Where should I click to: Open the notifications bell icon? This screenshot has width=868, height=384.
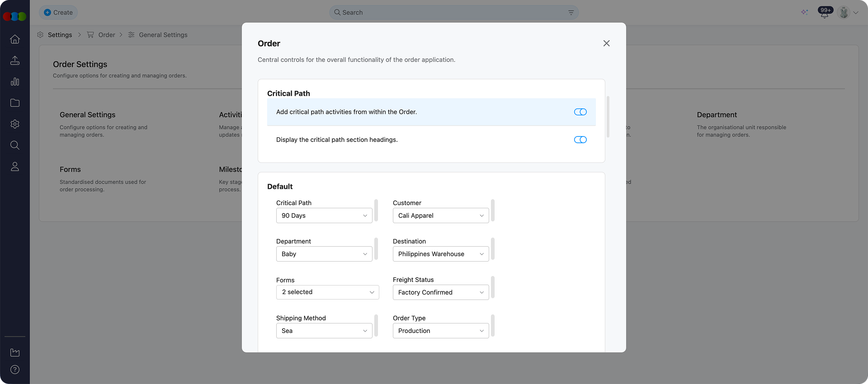[x=824, y=13]
